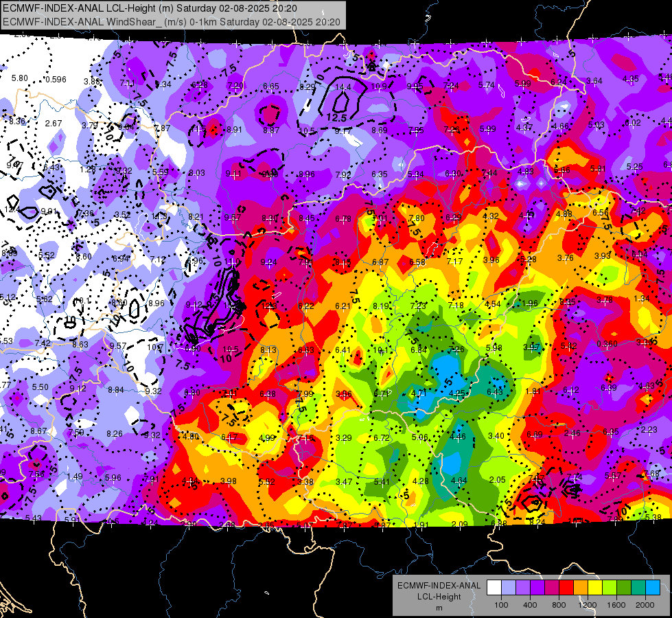The height and width of the screenshot is (618, 672).
Task: Click the grid value '7.23'
Action: point(418,306)
